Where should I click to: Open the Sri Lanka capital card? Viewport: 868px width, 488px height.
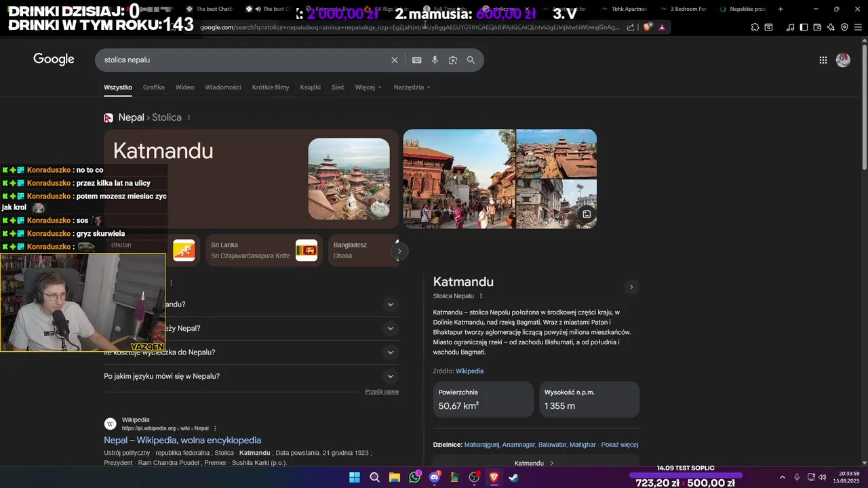[264, 251]
